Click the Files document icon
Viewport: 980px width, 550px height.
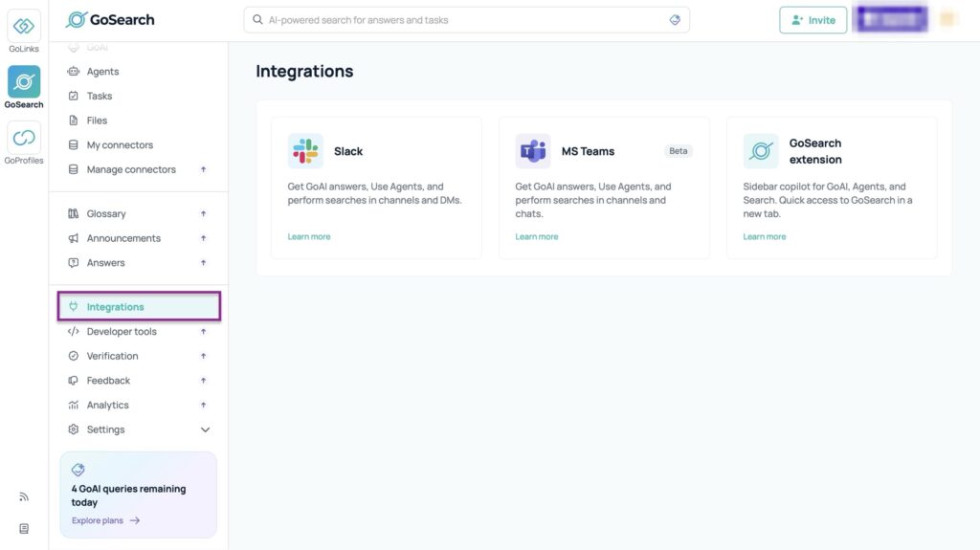[x=73, y=120]
